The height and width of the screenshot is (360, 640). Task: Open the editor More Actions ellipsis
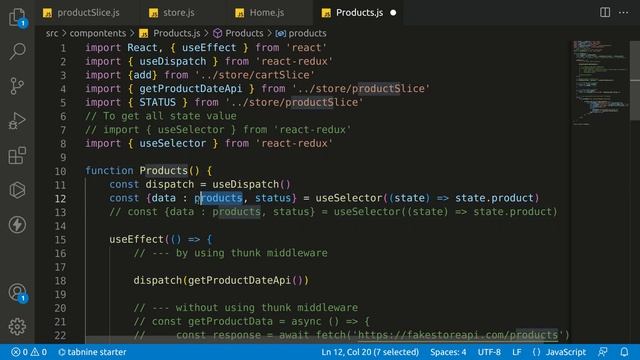(623, 13)
